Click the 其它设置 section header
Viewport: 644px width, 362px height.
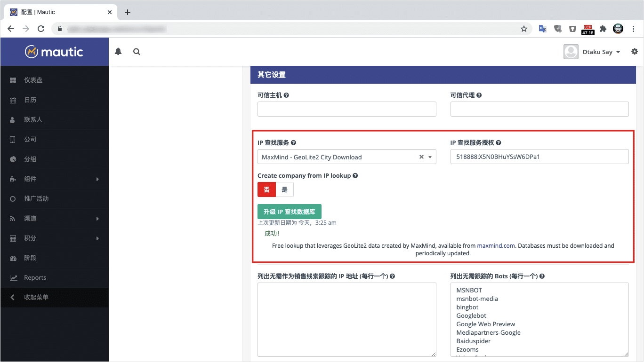443,74
